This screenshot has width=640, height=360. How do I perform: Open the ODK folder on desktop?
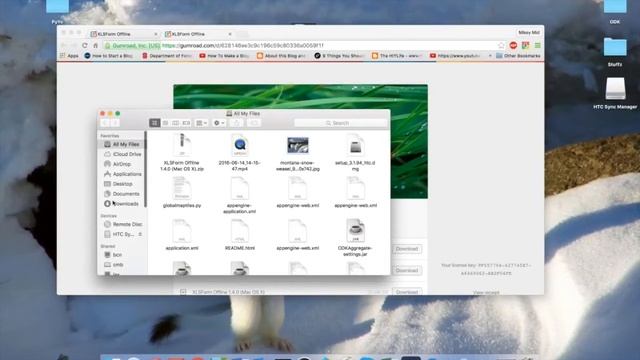pyautogui.click(x=615, y=12)
